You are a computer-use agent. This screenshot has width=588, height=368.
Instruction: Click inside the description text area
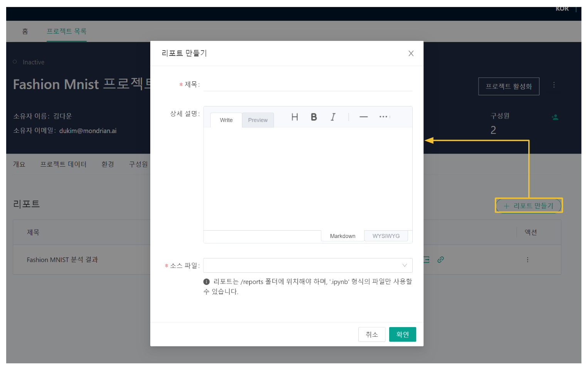click(x=307, y=178)
